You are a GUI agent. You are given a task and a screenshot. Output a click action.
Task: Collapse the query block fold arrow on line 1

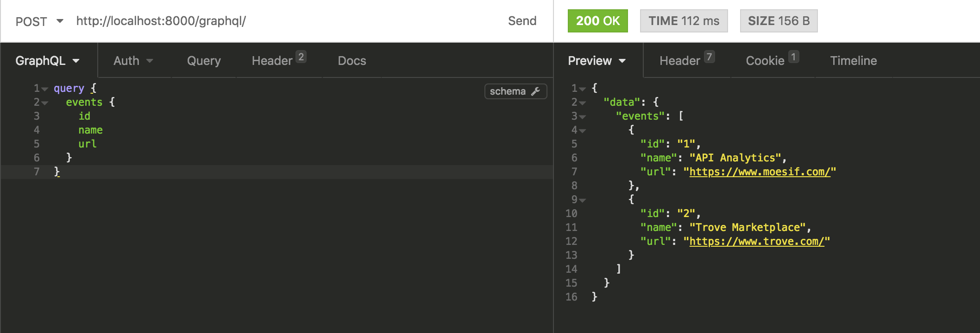pos(45,89)
